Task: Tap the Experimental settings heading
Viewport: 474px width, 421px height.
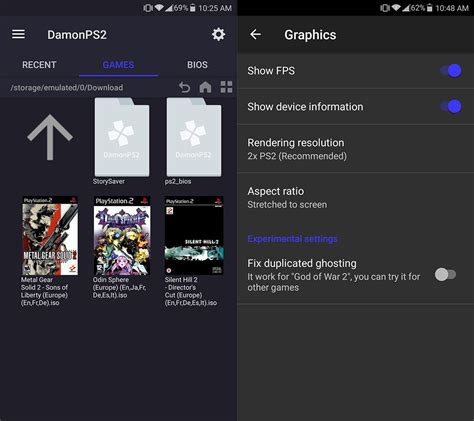Action: (x=292, y=239)
